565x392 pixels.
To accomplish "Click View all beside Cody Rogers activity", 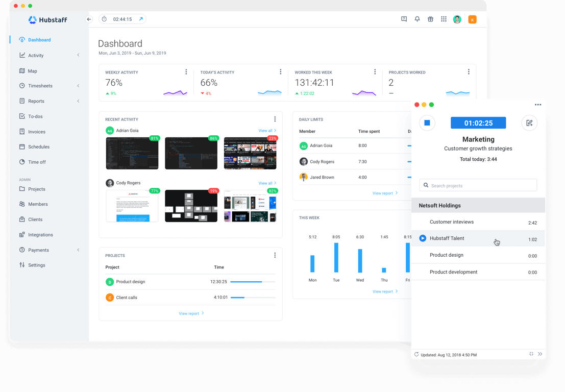I will coord(266,183).
